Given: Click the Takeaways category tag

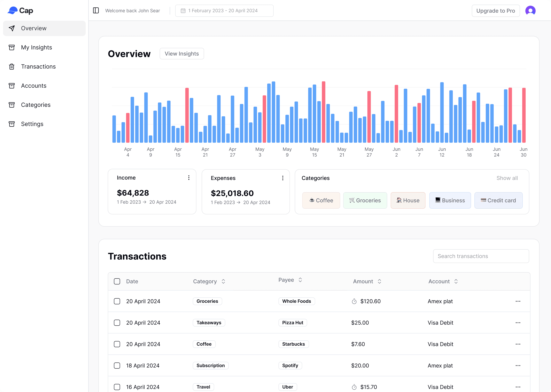Looking at the screenshot, I should (209, 323).
